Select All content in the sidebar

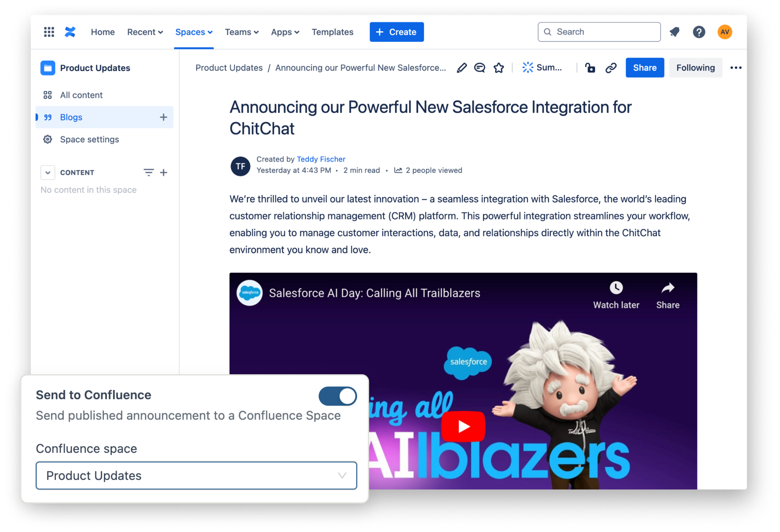[x=104, y=95]
